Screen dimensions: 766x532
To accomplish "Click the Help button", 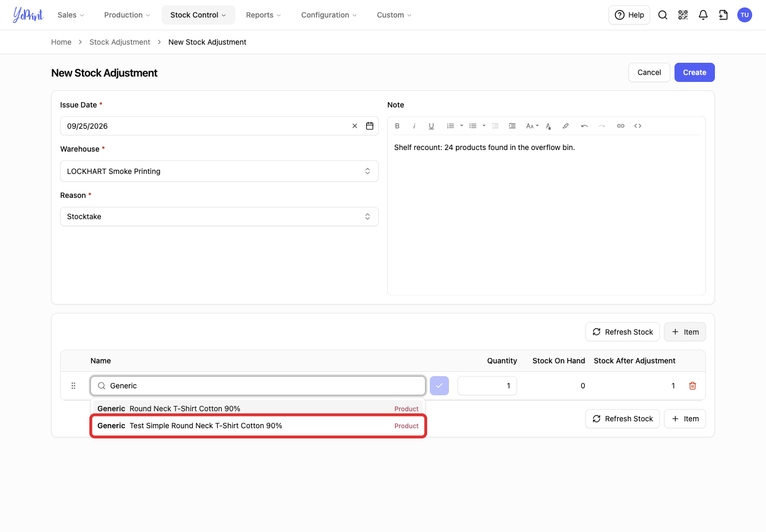I will pos(629,15).
